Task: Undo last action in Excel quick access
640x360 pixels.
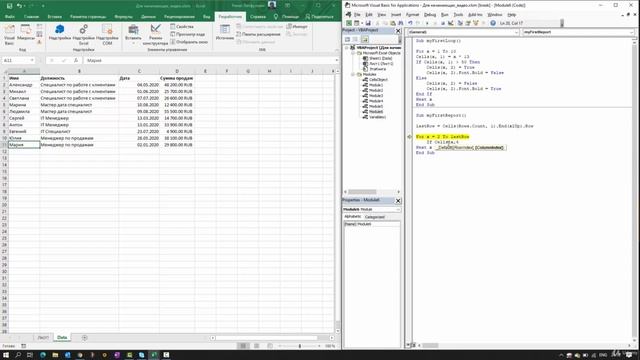Action: tap(19, 6)
